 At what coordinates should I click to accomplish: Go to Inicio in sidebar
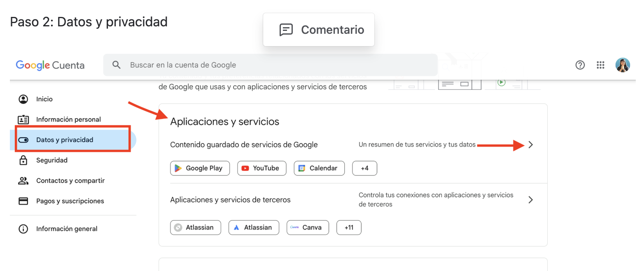click(44, 99)
